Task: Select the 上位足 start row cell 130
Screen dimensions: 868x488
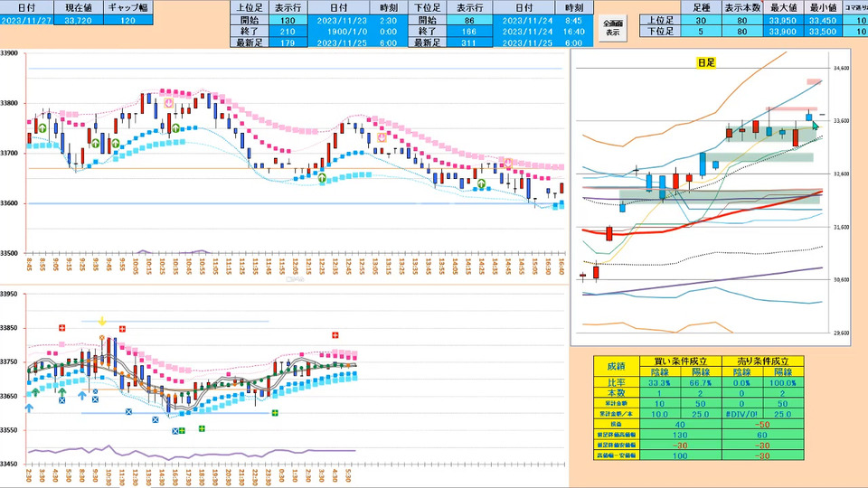Action: [288, 21]
